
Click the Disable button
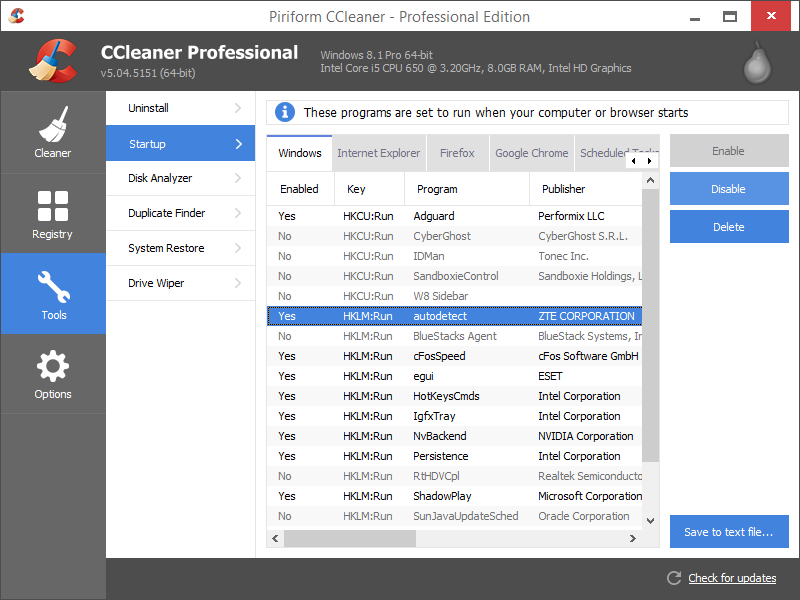point(729,189)
